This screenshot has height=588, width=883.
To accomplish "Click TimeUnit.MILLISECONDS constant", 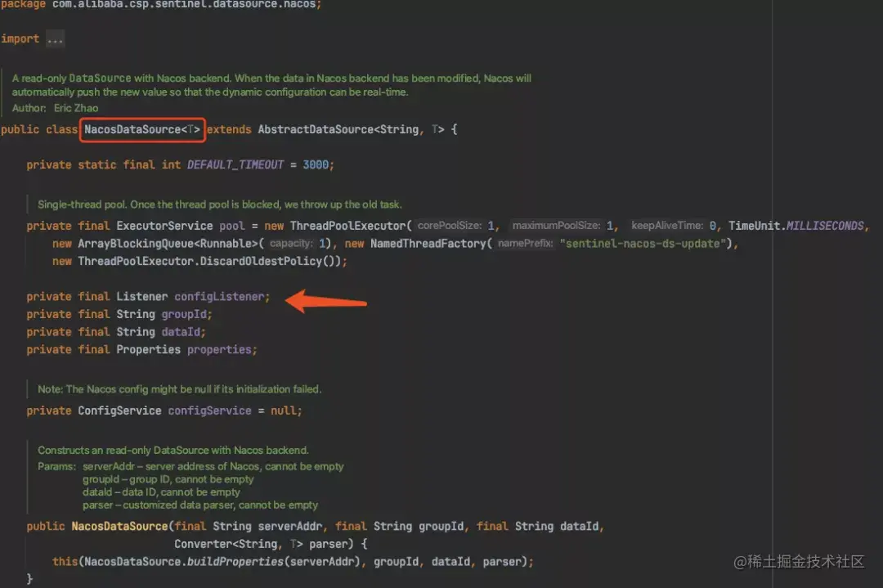I will (x=796, y=226).
